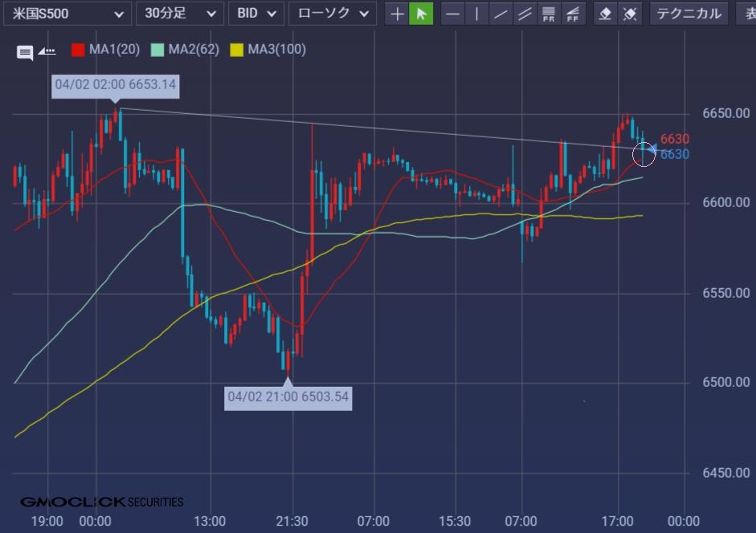This screenshot has height=533, width=756.
Task: Open the BID price type dropdown
Action: (256, 14)
